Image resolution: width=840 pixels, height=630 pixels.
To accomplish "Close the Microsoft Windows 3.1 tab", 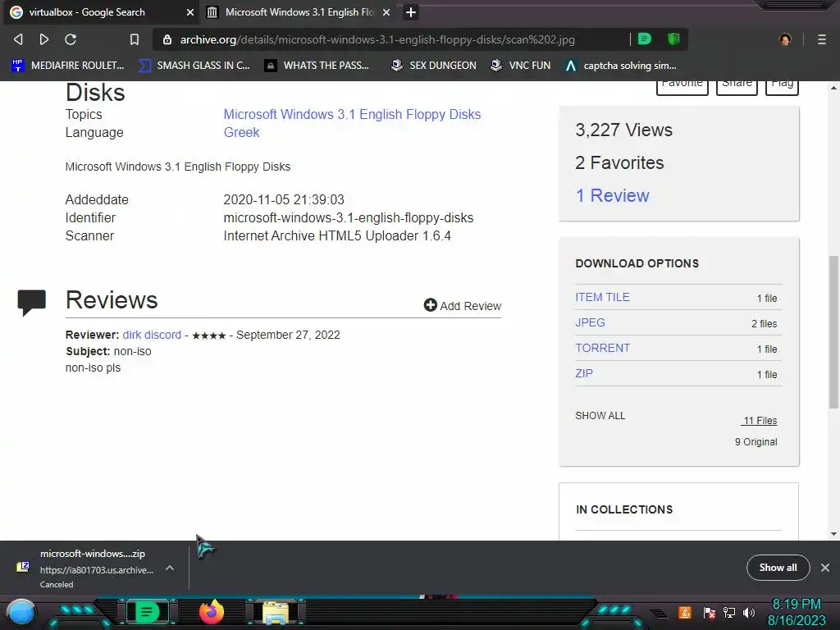I will tap(386, 12).
